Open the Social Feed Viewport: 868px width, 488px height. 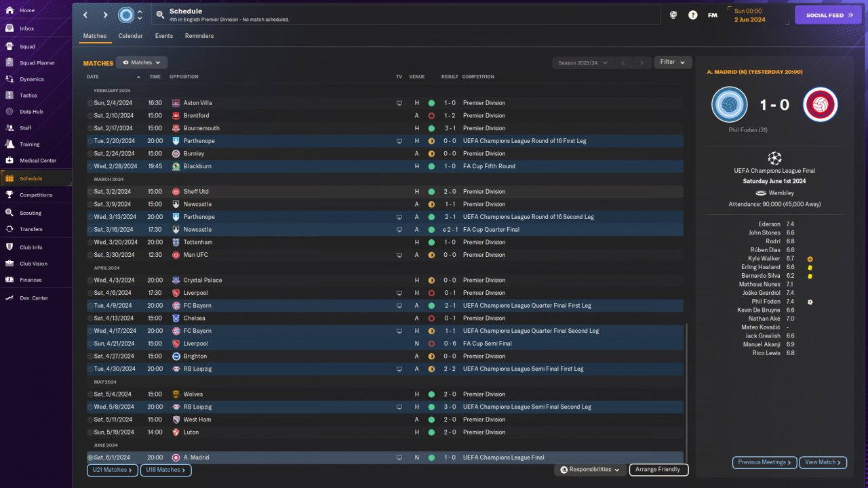[828, 15]
